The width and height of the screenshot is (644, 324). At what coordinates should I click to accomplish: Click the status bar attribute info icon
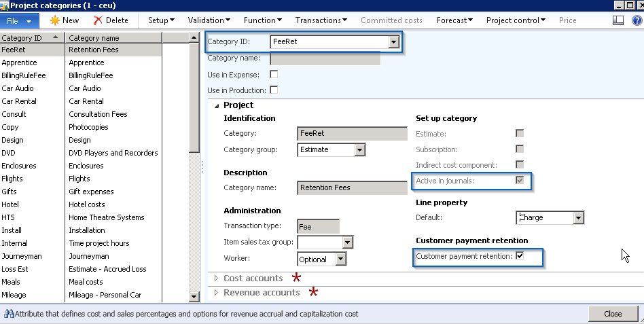point(9,314)
